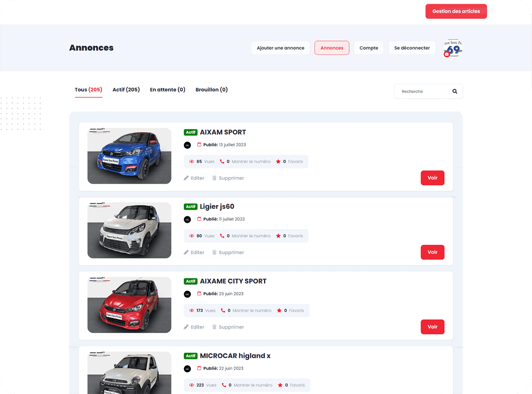
Task: Click pencil icon for Ligier js60 listing
Action: point(186,252)
